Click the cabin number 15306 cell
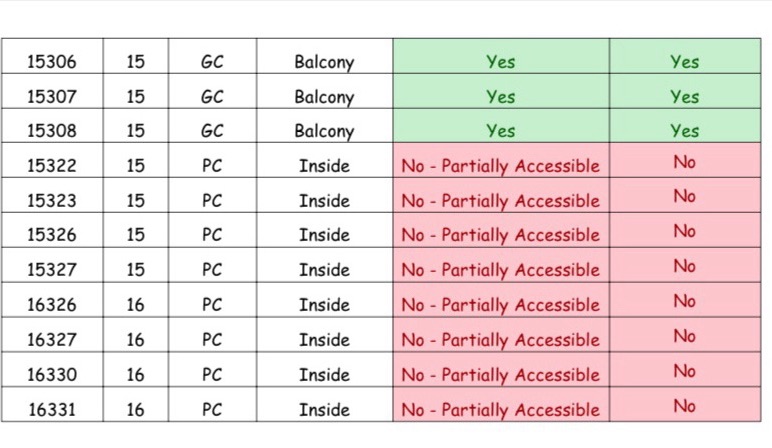Image resolution: width=772 pixels, height=448 pixels. click(x=51, y=62)
